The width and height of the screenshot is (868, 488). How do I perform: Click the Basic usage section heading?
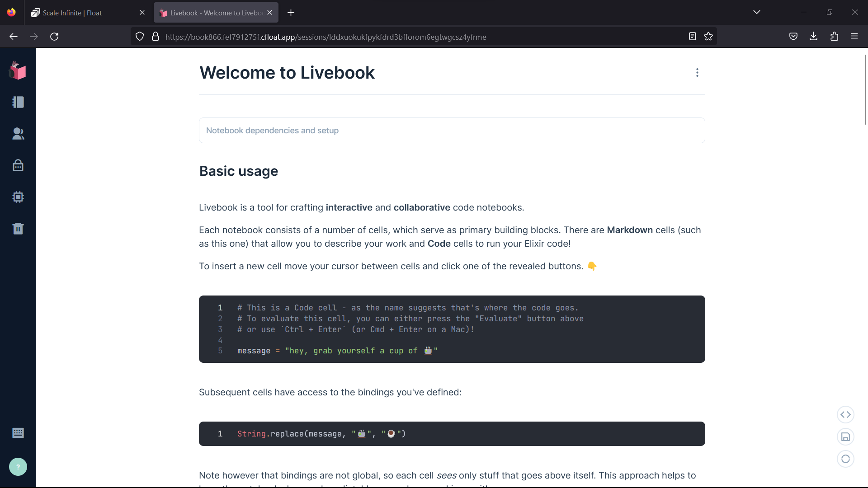pyautogui.click(x=239, y=171)
